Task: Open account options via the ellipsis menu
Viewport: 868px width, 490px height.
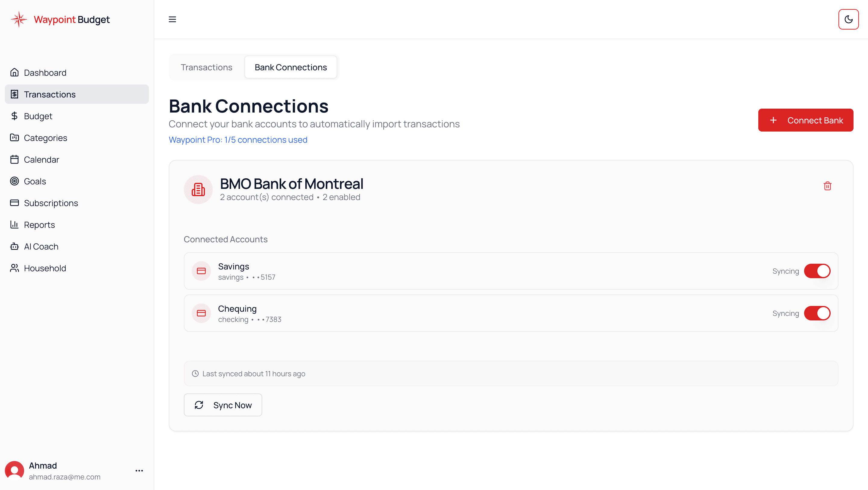Action: pos(139,470)
